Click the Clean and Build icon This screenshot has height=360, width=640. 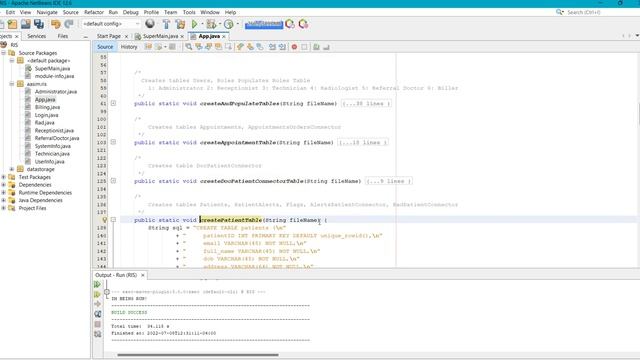(x=180, y=24)
